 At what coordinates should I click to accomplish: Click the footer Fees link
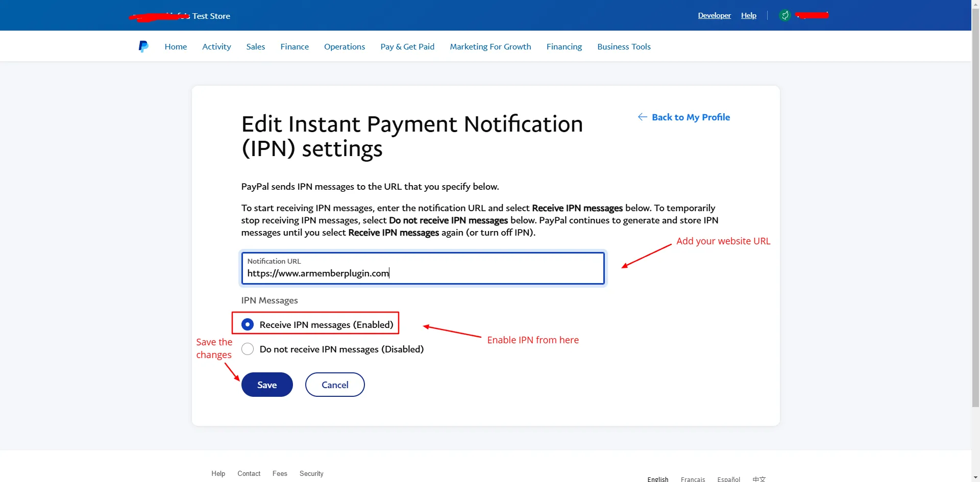[280, 473]
